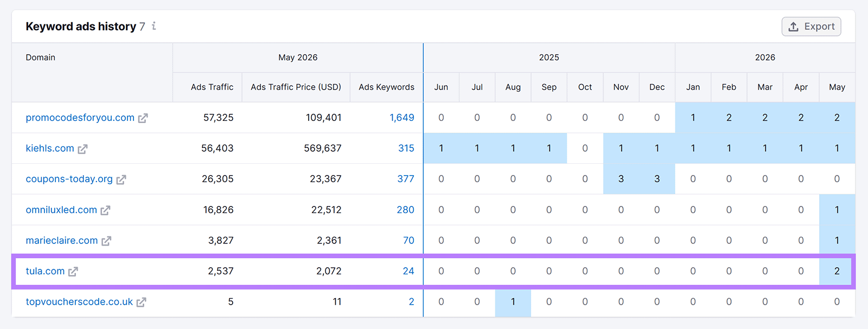Image resolution: width=868 pixels, height=329 pixels.
Task: Click tula.com May cell showing 2
Action: [x=836, y=271]
